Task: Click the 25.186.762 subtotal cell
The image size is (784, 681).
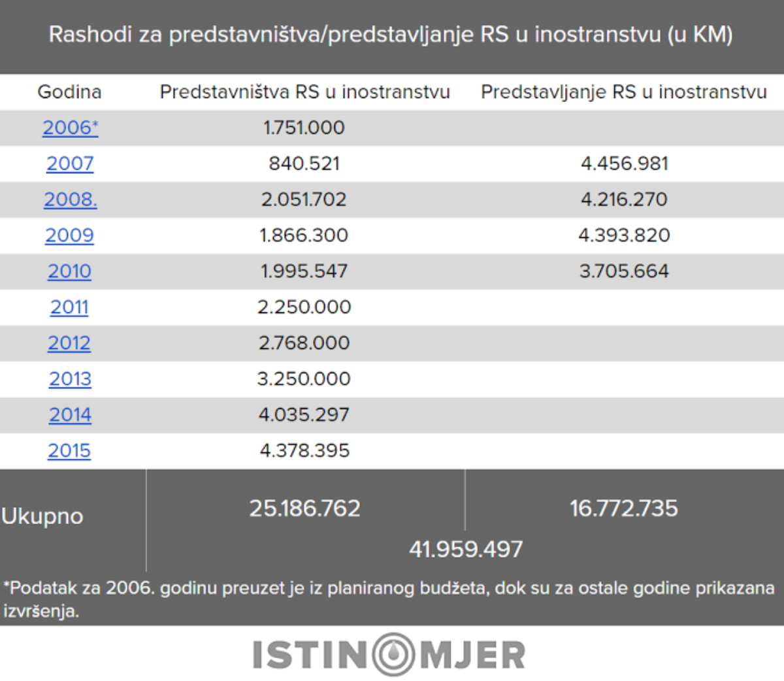Action: 305,508
